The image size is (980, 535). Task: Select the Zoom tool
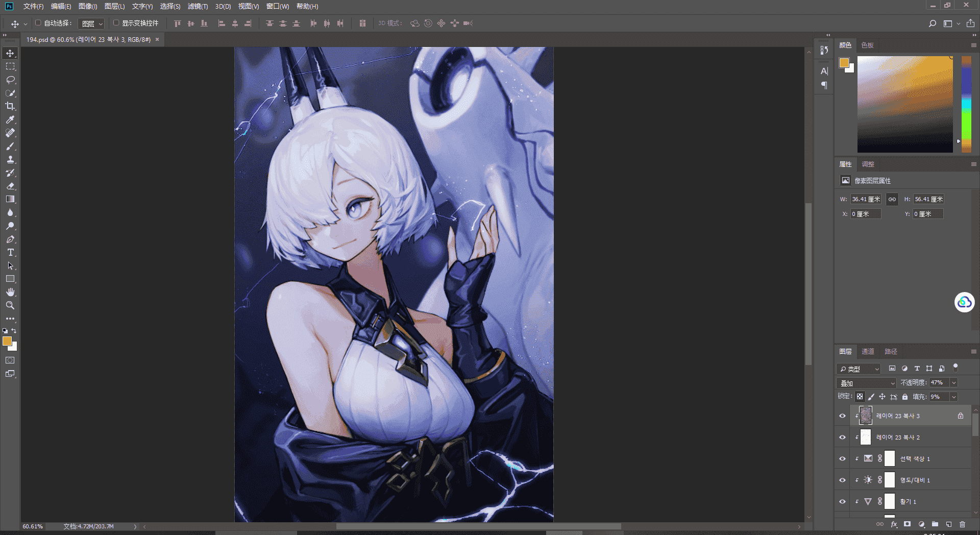pyautogui.click(x=10, y=305)
